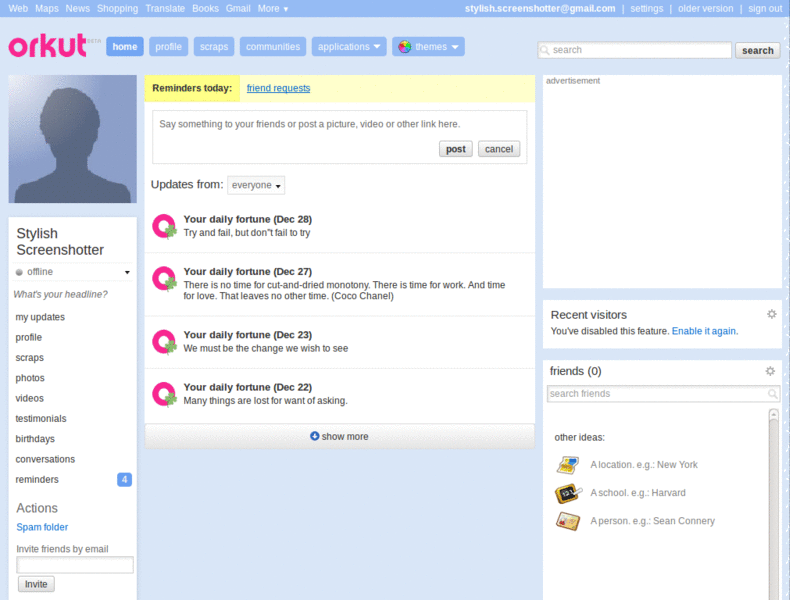The width and height of the screenshot is (800, 600).
Task: Open Gmail in the top bar
Action: click(x=238, y=9)
